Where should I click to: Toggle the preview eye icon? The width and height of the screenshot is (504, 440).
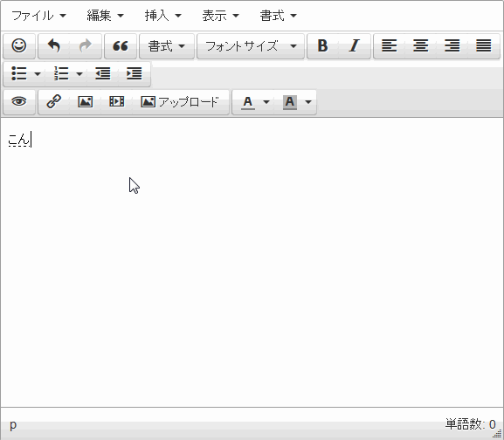tap(19, 102)
